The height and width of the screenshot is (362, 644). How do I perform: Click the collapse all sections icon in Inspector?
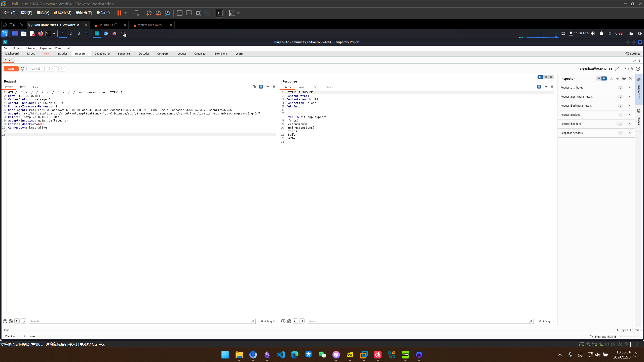pyautogui.click(x=618, y=78)
